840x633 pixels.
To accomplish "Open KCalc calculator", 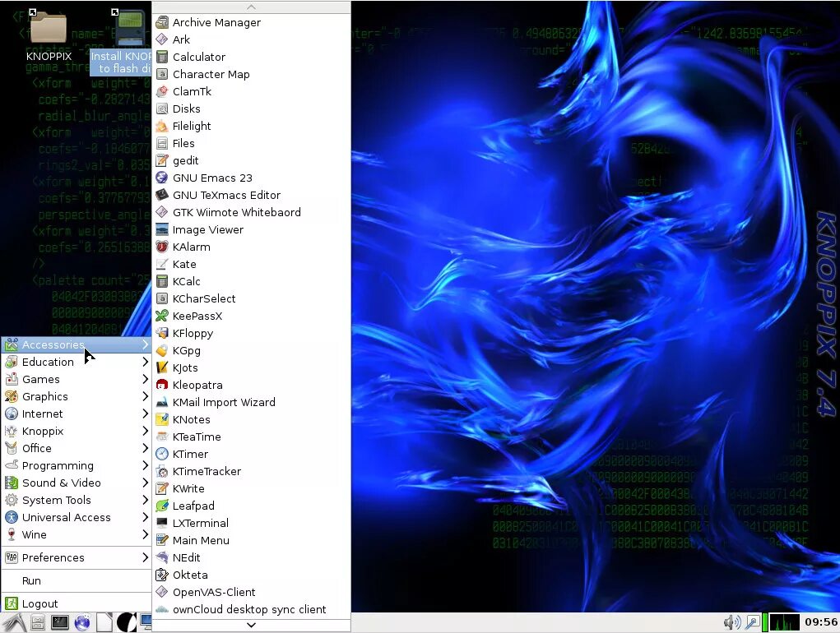I will (x=251, y=281).
